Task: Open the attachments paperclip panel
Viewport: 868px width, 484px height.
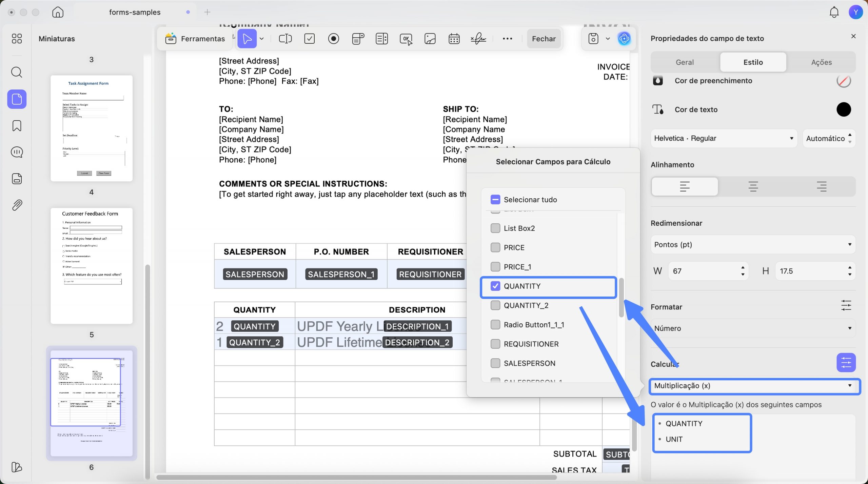Action: 17,205
